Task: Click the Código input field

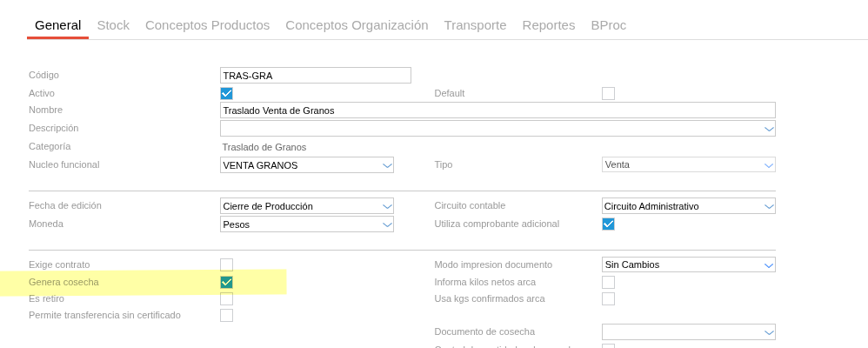Action: pyautogui.click(x=315, y=76)
